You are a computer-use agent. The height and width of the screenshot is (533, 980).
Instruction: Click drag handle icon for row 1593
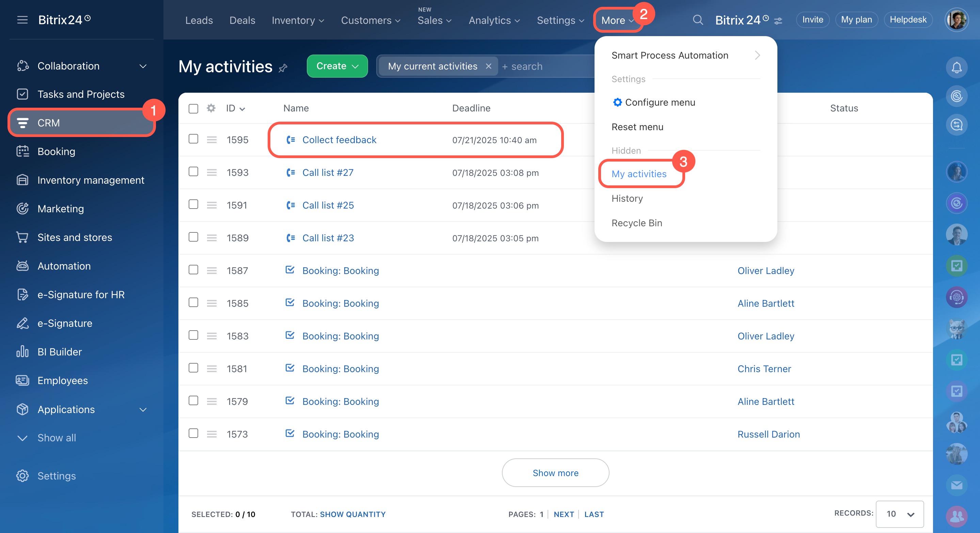211,172
